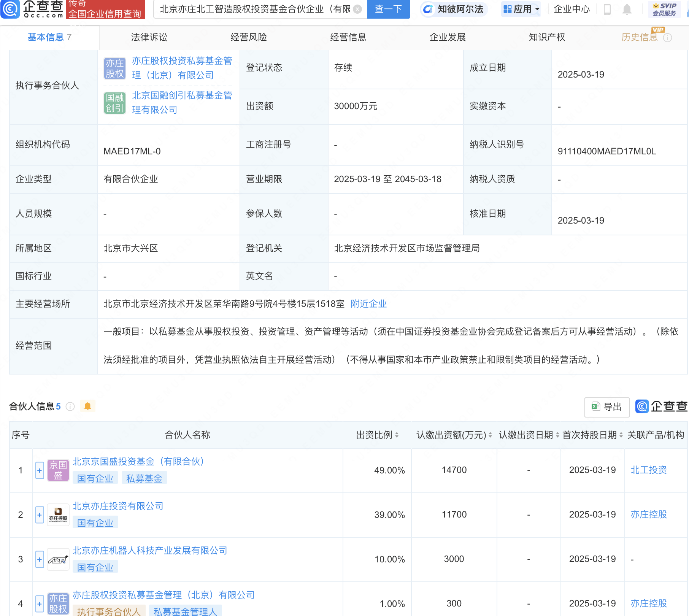Switch to 基本信息 tab
The width and height of the screenshot is (689, 616).
point(49,37)
